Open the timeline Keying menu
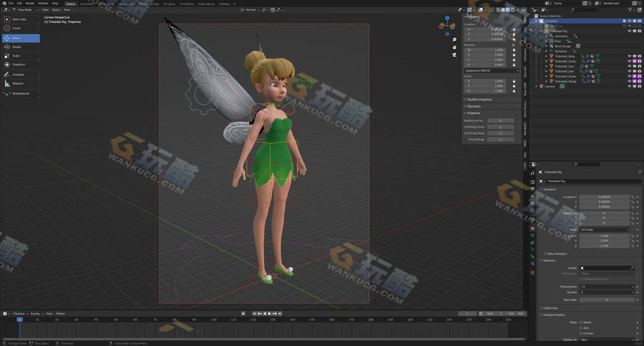 point(36,314)
